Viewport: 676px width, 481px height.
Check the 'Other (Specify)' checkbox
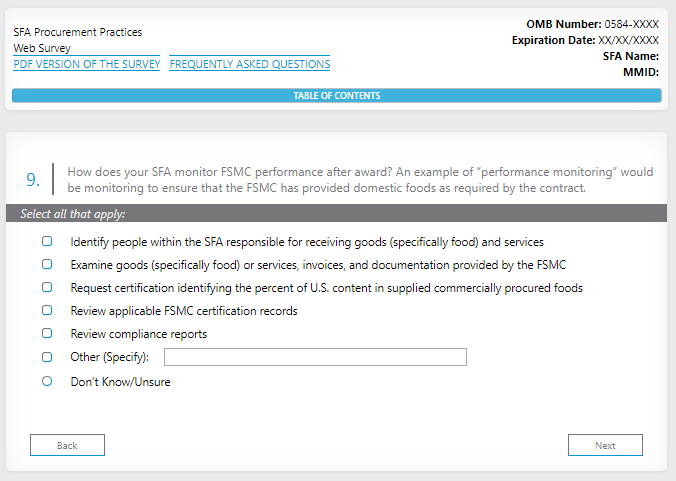[x=47, y=357]
